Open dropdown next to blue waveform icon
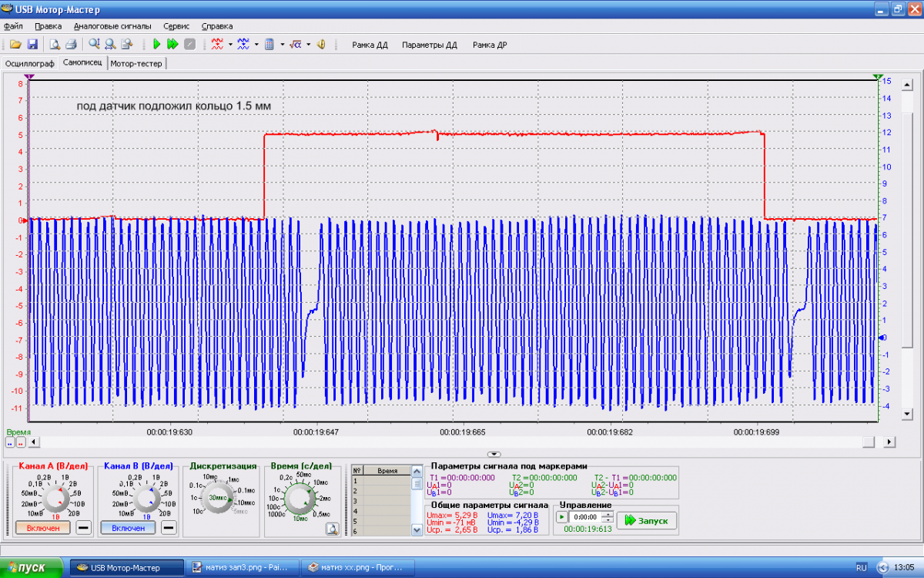924x578 pixels. [256, 45]
